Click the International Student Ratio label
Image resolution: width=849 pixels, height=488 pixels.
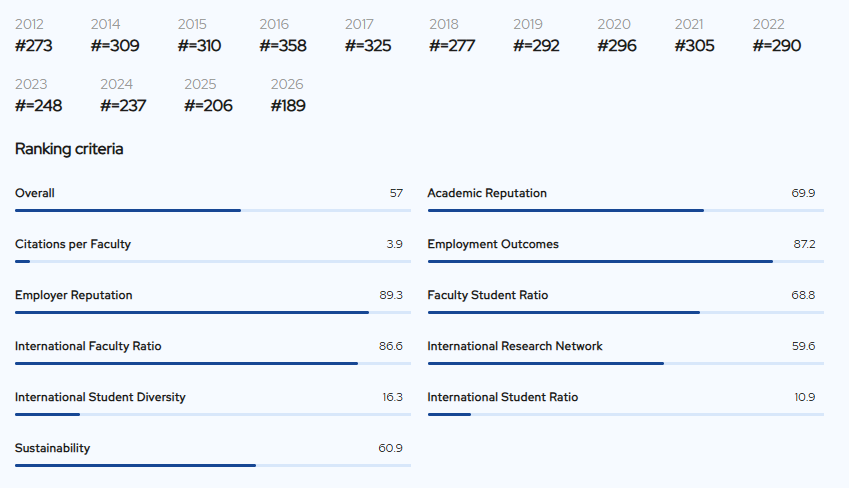[x=502, y=397]
